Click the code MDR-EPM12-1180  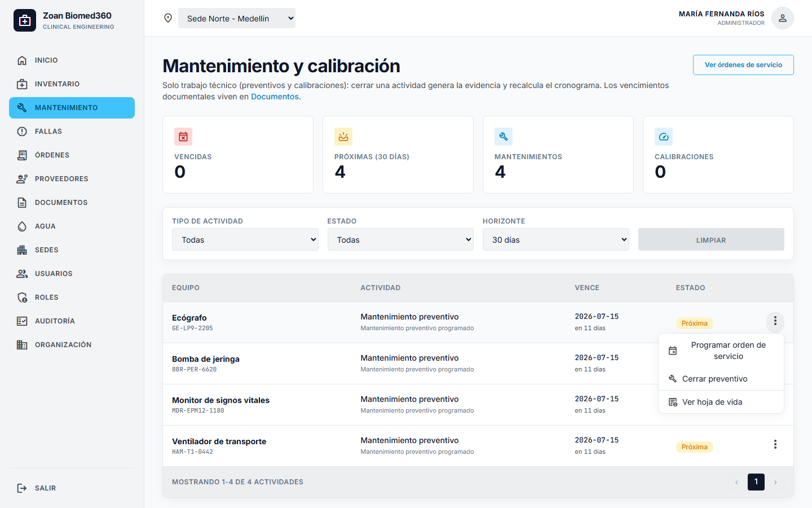click(198, 410)
